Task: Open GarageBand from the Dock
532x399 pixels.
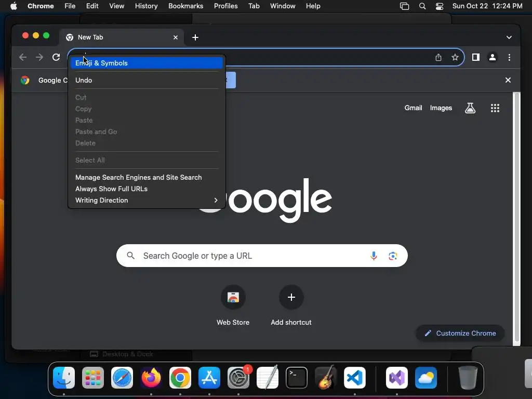Action: tap(326, 378)
